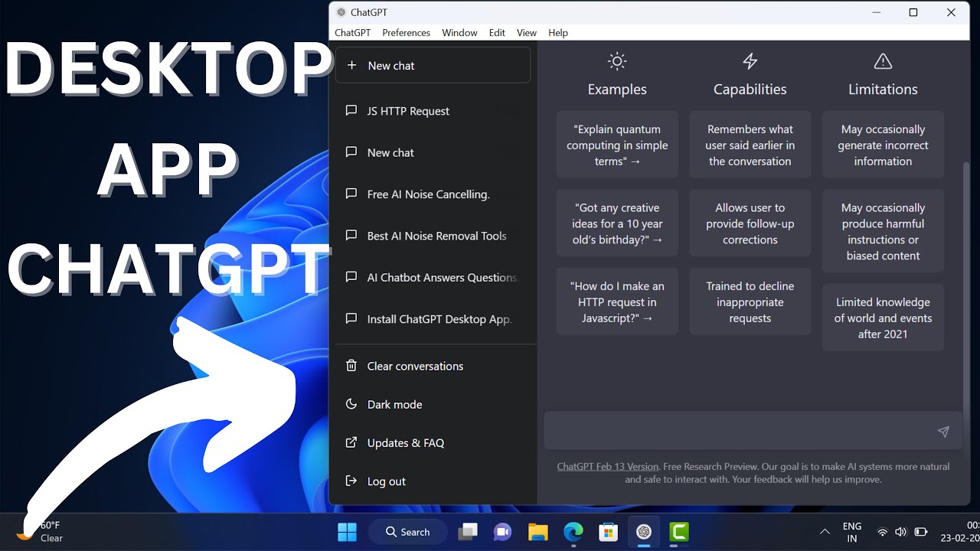Open the Camtasia app on taskbar

679,532
